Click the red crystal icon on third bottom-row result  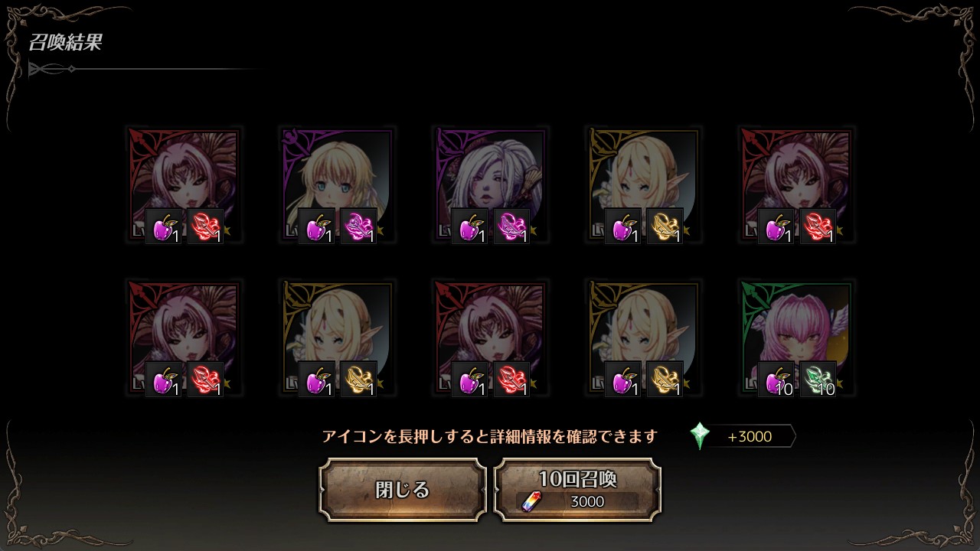point(512,380)
